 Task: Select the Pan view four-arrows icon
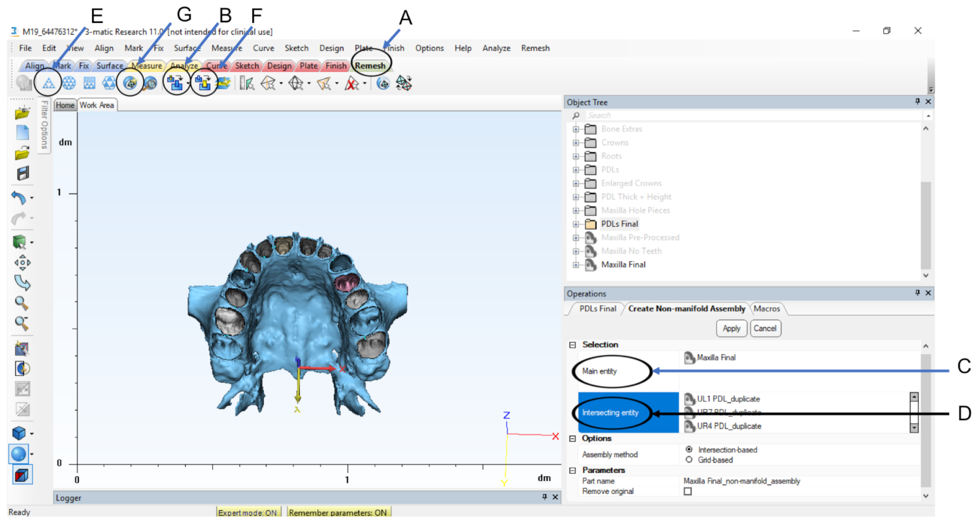(x=23, y=263)
